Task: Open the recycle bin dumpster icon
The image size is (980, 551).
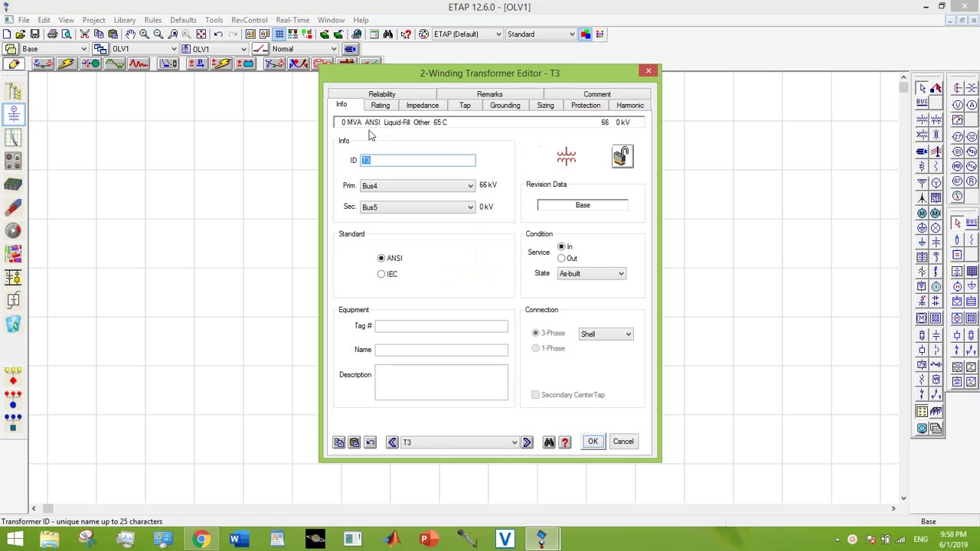Action: coord(13,324)
